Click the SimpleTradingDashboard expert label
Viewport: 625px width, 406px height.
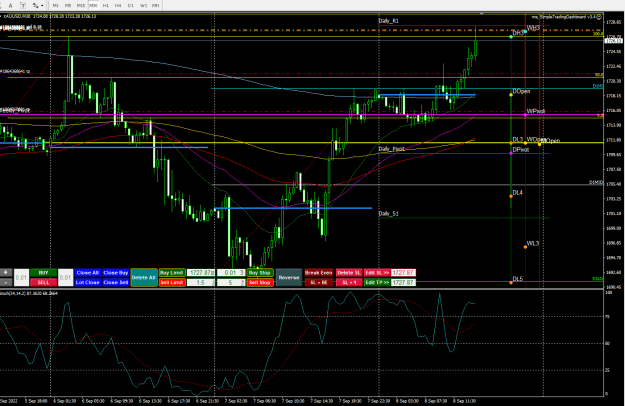(566, 17)
